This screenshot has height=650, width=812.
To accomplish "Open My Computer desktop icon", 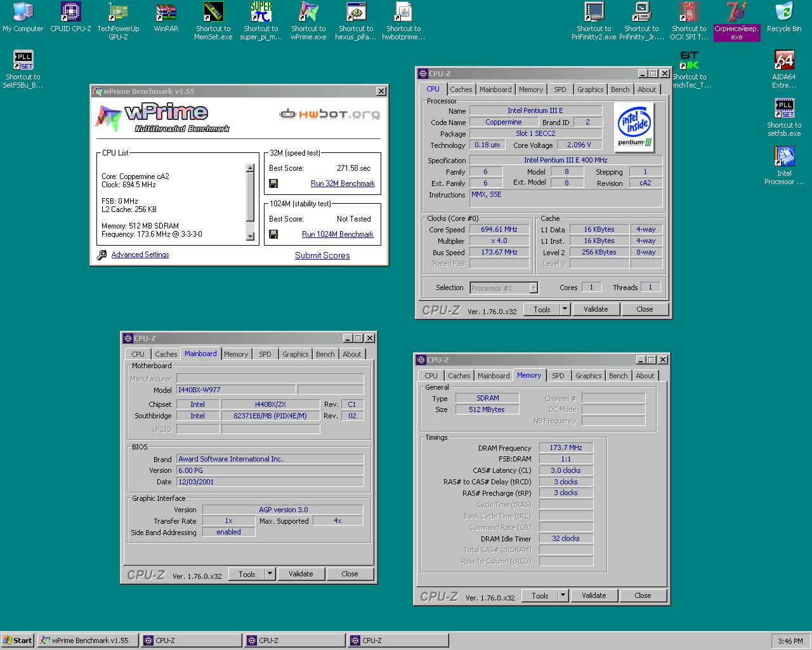I will (23, 18).
